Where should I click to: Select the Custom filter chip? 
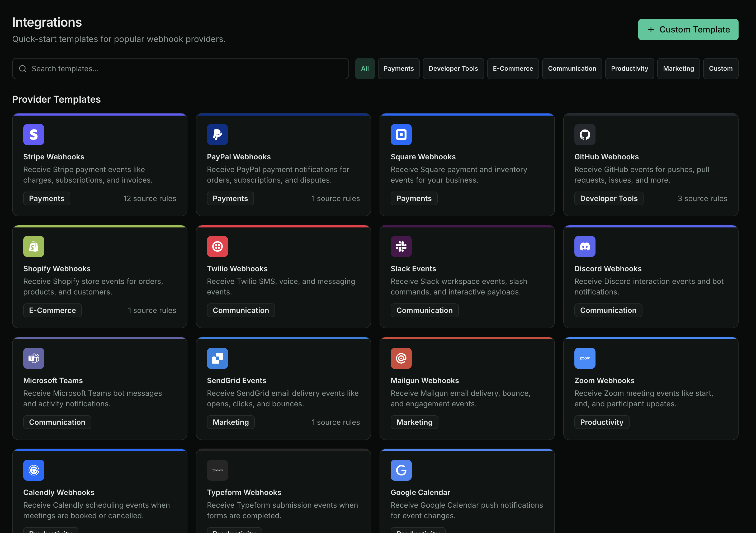[720, 69]
